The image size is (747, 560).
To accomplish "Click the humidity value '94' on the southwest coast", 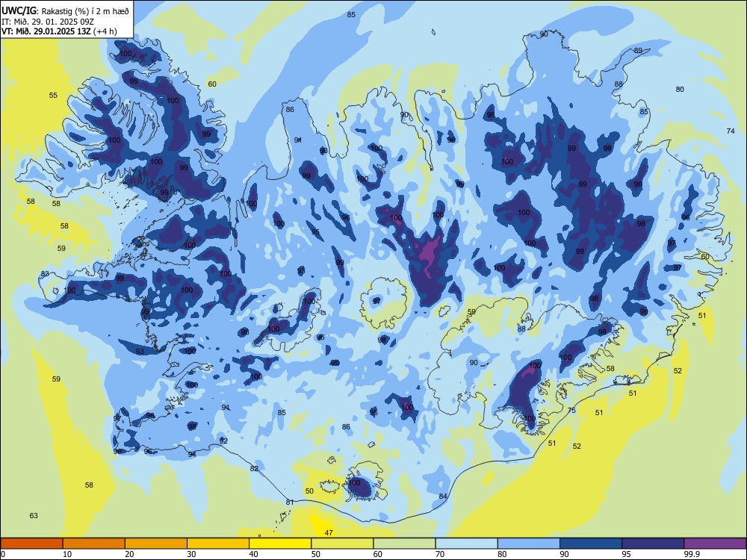I will coord(192,454).
